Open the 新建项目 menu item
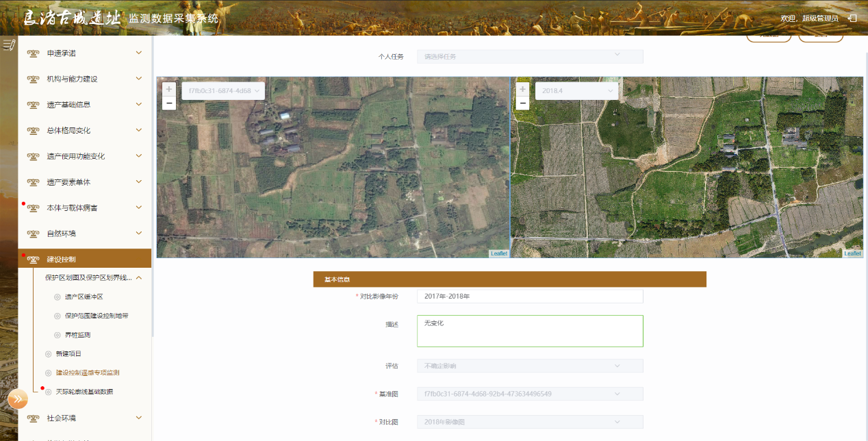 (x=68, y=353)
